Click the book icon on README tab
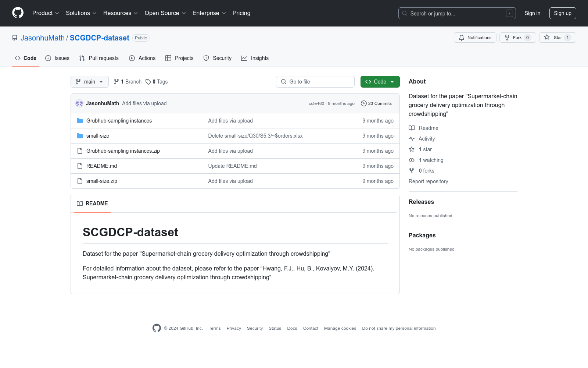 click(x=80, y=204)
